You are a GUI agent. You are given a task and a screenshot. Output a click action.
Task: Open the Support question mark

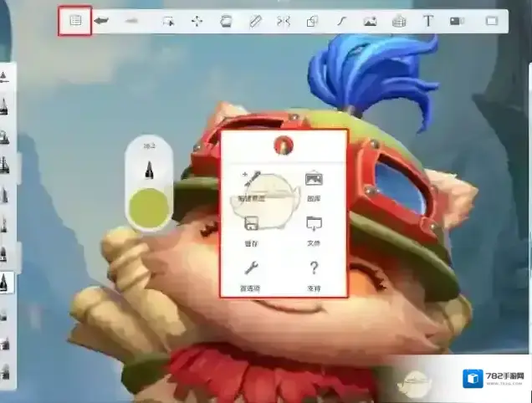click(314, 272)
